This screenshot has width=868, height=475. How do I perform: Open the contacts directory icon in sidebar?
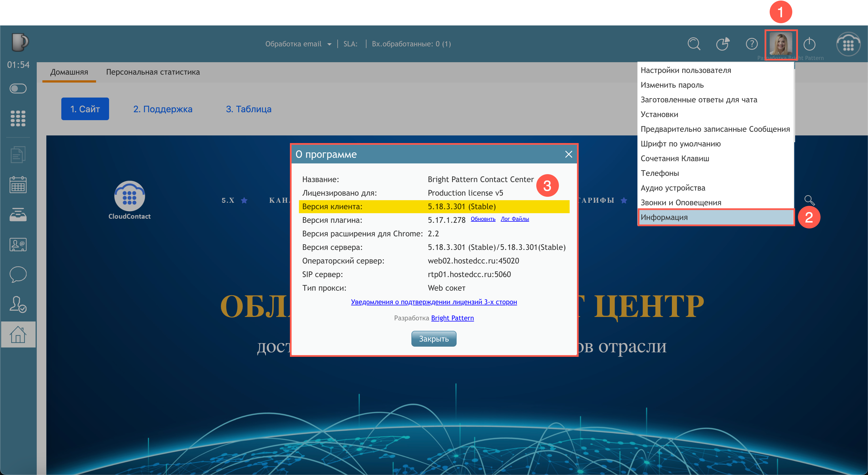pyautogui.click(x=18, y=244)
